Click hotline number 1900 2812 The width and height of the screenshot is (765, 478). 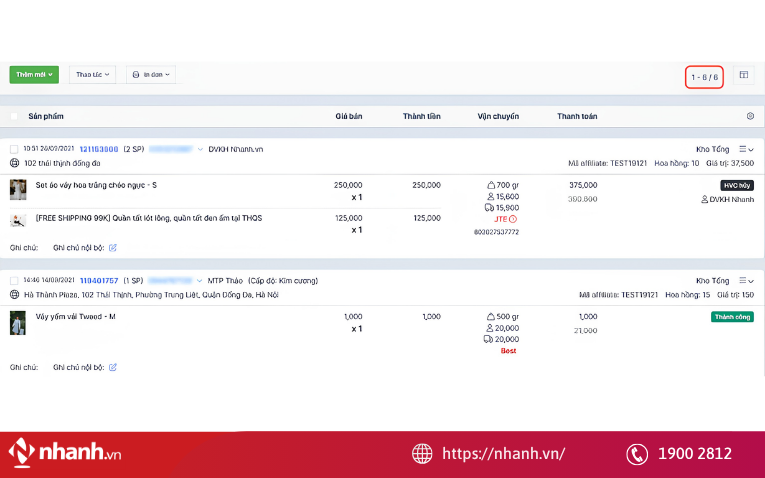[695, 454]
